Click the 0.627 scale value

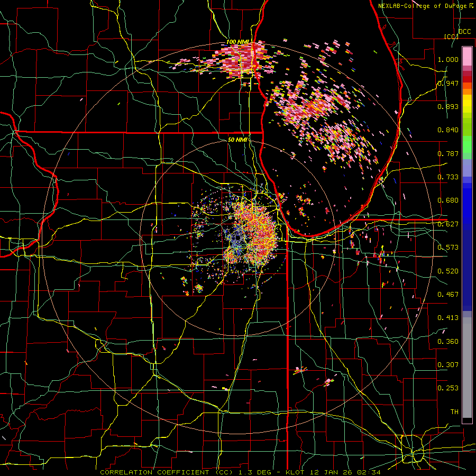pos(448,224)
